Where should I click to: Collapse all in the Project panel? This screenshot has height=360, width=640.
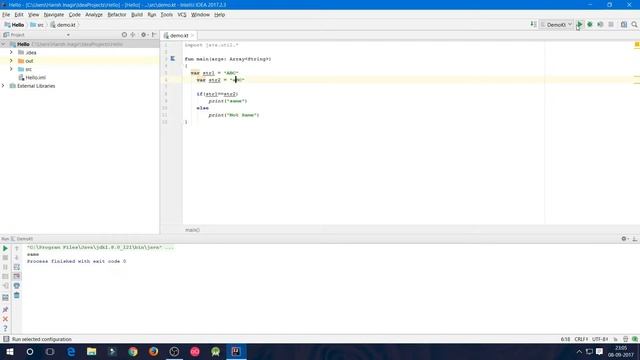pos(133,35)
